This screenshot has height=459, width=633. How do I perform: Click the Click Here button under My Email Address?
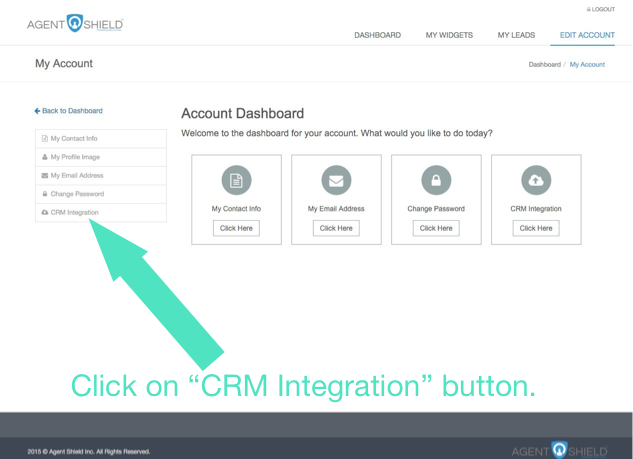(x=336, y=228)
